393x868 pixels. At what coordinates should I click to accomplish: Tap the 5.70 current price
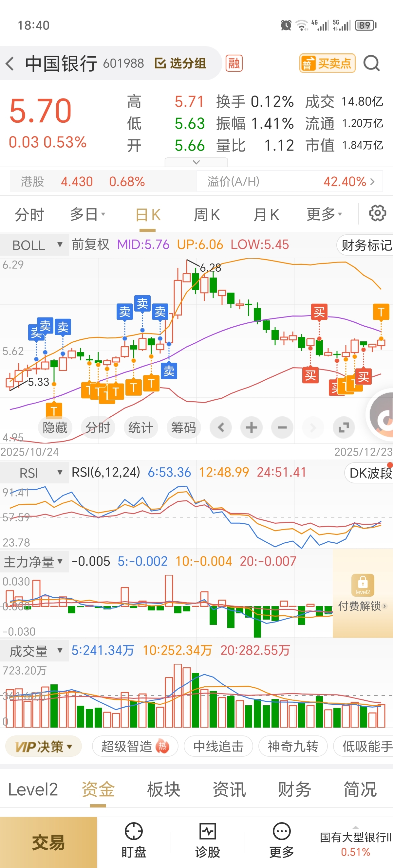coord(40,111)
